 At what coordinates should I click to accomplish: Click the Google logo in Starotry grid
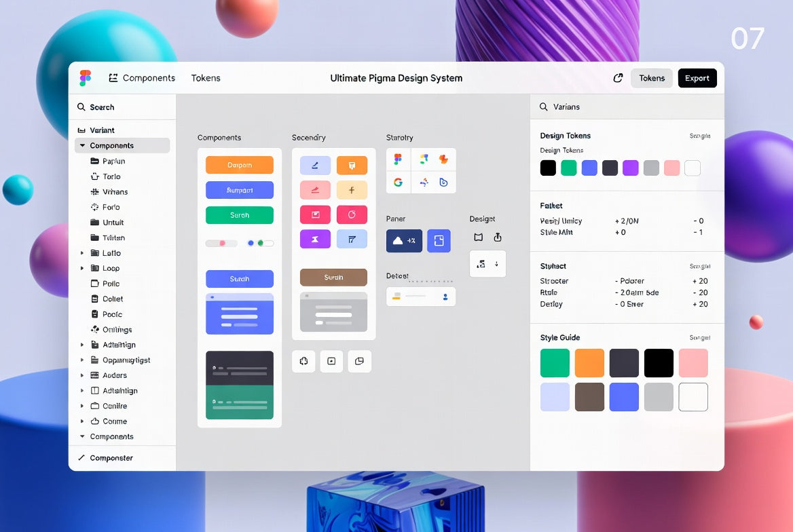click(x=398, y=183)
